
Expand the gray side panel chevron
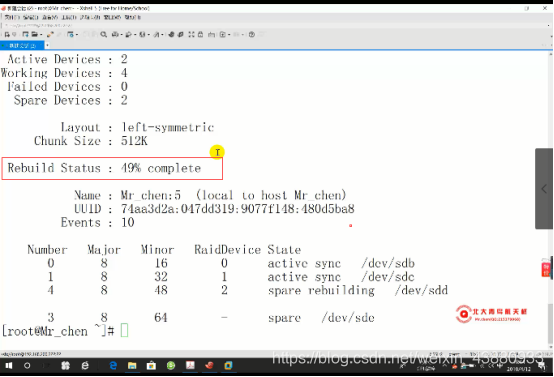click(x=544, y=189)
